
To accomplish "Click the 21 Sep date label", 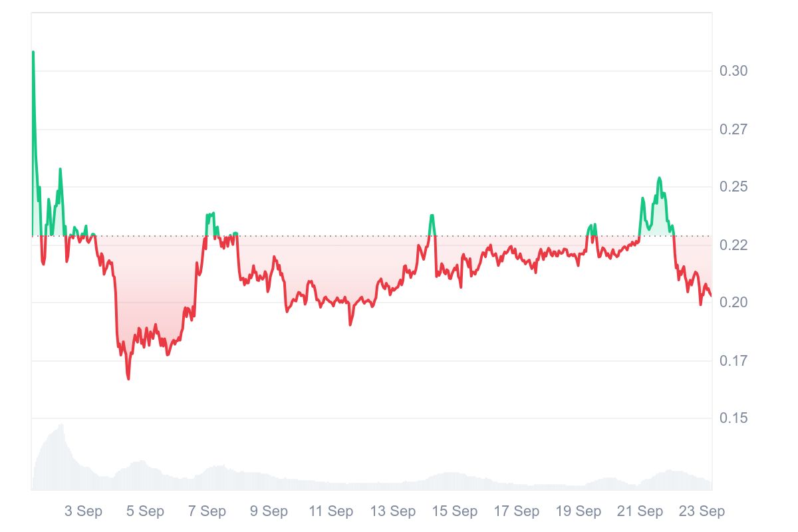I will [x=640, y=511].
